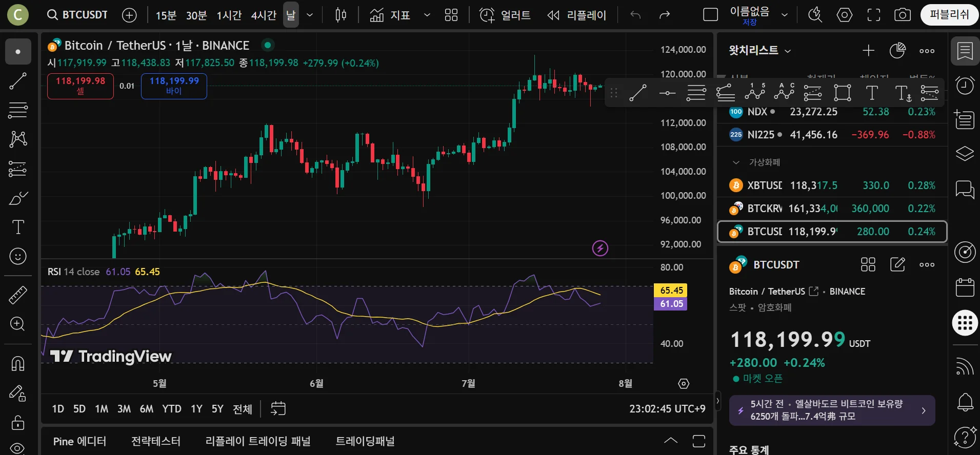
Task: Select the 1Y date range
Action: (196, 409)
